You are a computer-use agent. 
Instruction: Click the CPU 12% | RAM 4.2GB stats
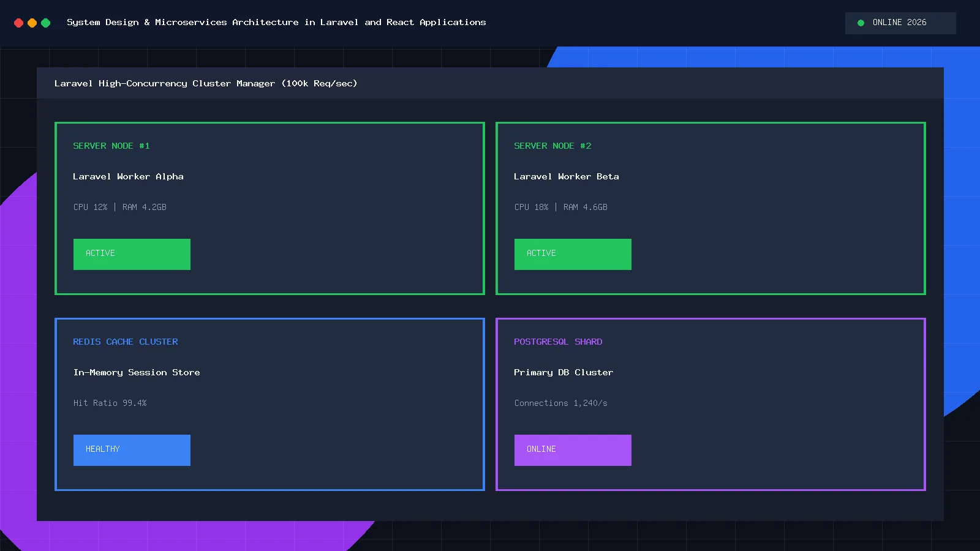120,207
